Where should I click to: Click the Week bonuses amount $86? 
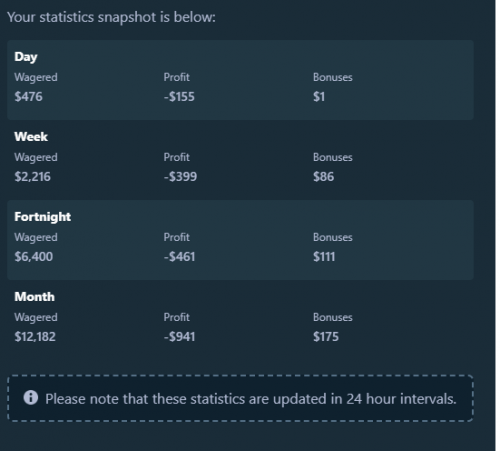point(323,177)
